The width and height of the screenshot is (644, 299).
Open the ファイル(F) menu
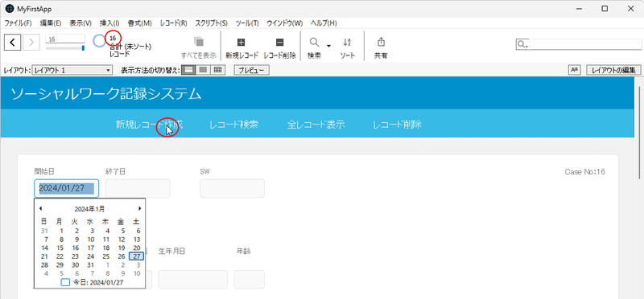[18, 23]
